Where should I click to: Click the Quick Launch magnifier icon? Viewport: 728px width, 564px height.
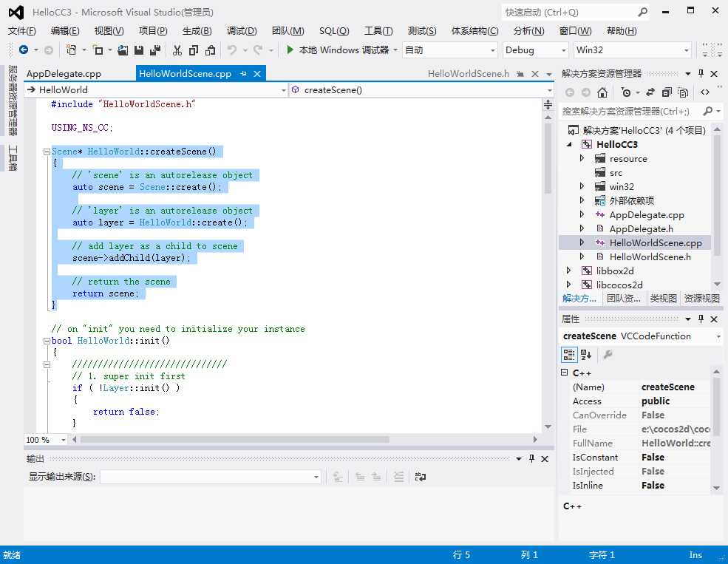click(x=642, y=12)
